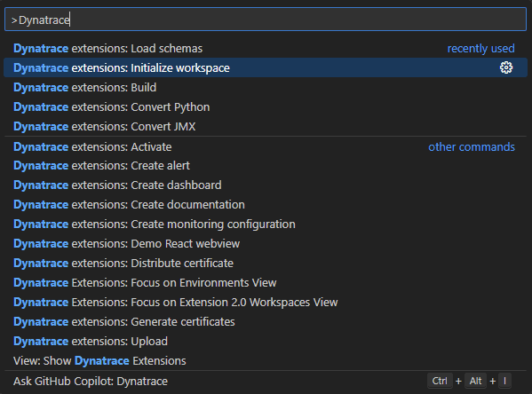Image resolution: width=532 pixels, height=394 pixels.
Task: Select View: Show Dynatrace Extensions
Action: [266, 361]
